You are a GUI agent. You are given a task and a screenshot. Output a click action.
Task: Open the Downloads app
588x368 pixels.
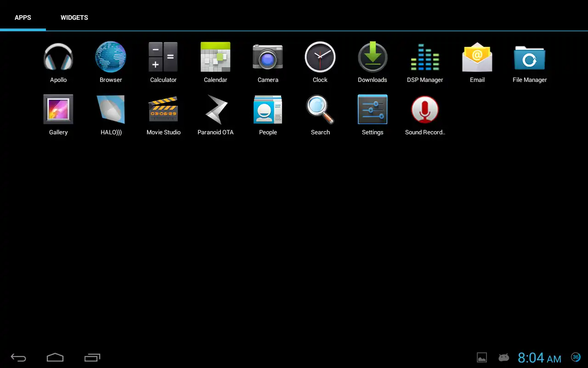(373, 62)
